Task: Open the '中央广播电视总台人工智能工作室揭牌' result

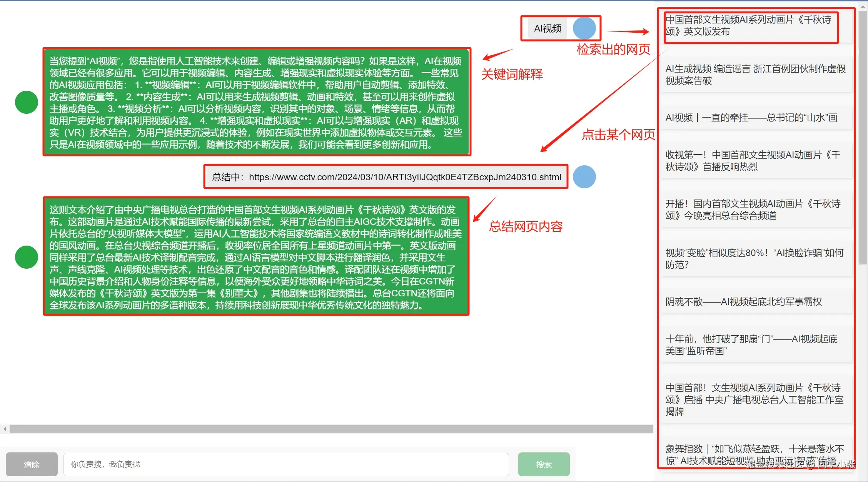Action: point(754,400)
